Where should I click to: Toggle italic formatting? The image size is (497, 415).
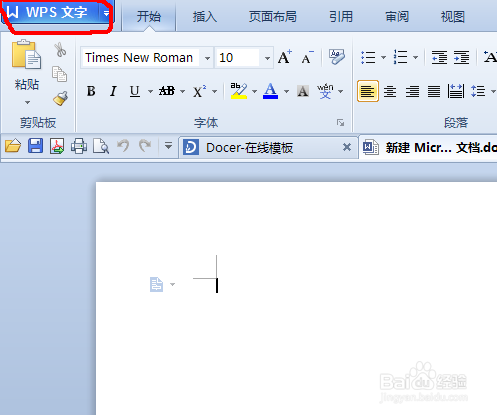pos(113,91)
